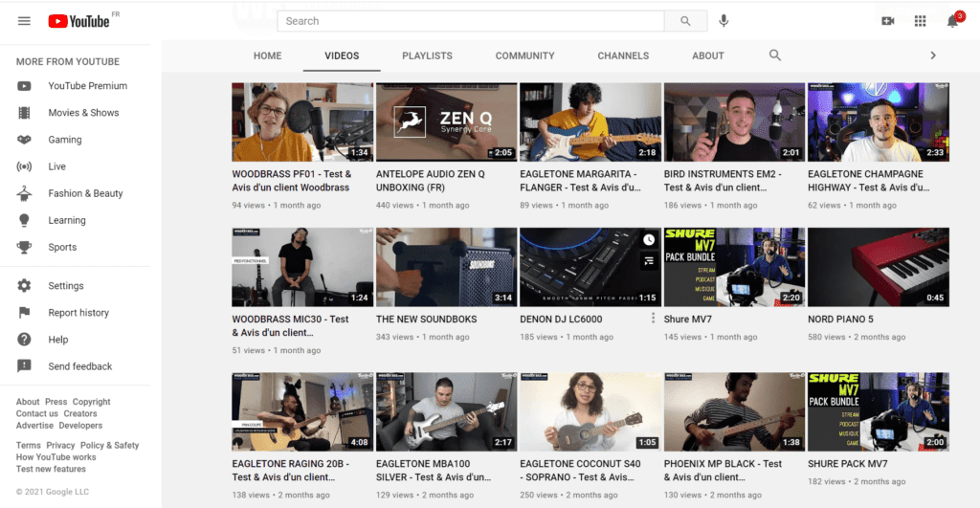
Task: Open the Copyright footer link
Action: coord(91,402)
